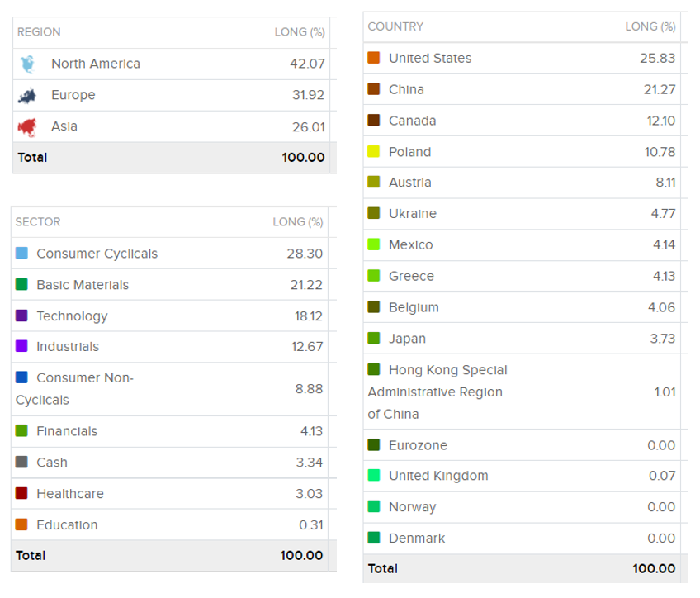Select the Canada country label
700x598 pixels.
pos(413,121)
